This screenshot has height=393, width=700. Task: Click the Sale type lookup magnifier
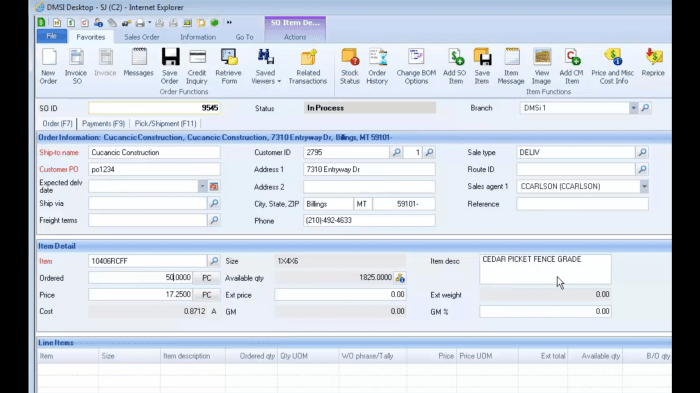642,152
